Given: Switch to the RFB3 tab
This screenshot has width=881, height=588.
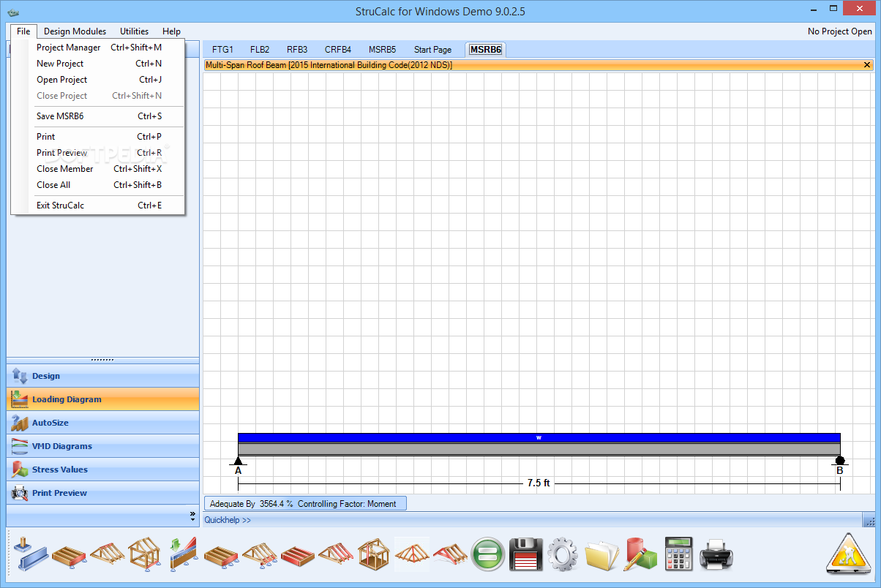Looking at the screenshot, I should (297, 50).
